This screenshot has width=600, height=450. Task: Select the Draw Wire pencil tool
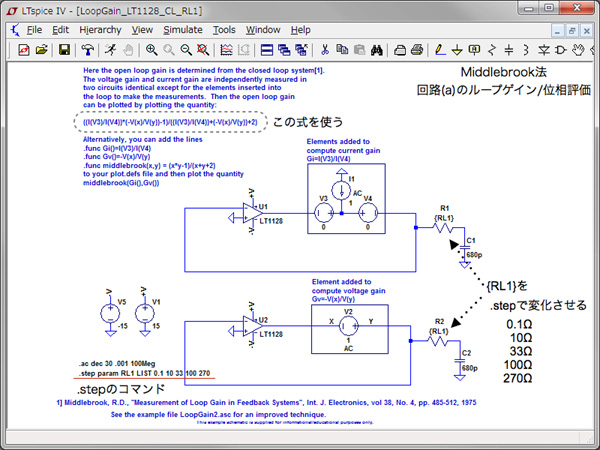pyautogui.click(x=436, y=49)
